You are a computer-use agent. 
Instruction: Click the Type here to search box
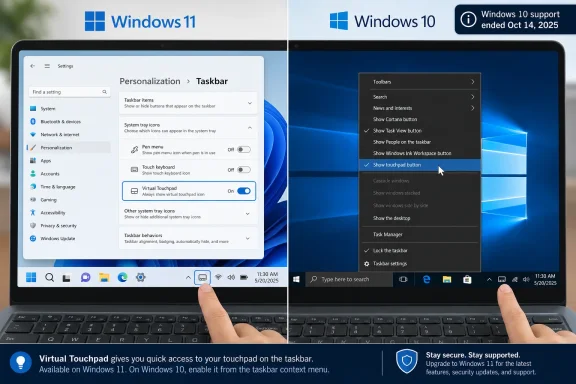[x=349, y=279]
